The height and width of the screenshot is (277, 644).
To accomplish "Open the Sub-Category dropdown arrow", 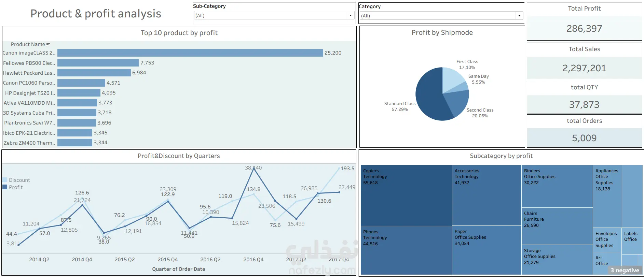I will [350, 15].
